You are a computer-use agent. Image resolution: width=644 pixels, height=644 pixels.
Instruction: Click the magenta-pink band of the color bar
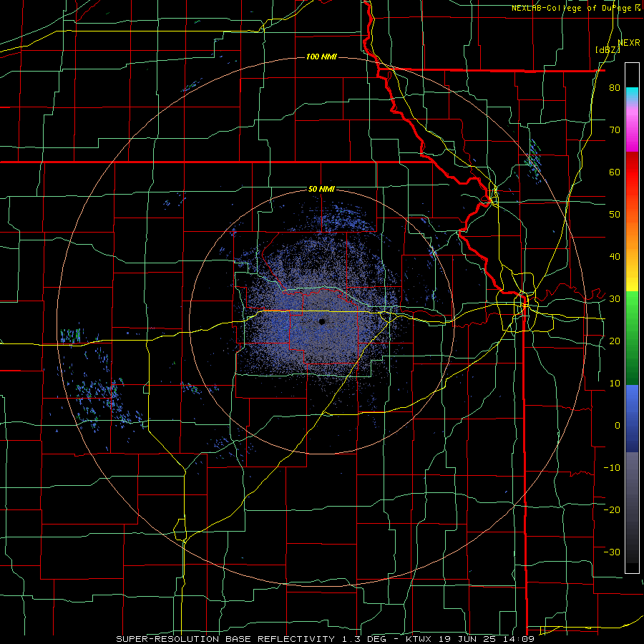[x=632, y=127]
